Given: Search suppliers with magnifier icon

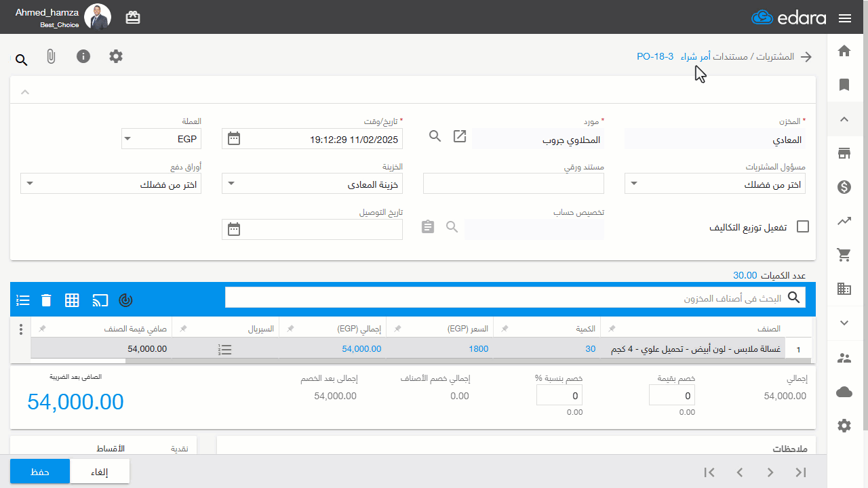Looking at the screenshot, I should 435,136.
